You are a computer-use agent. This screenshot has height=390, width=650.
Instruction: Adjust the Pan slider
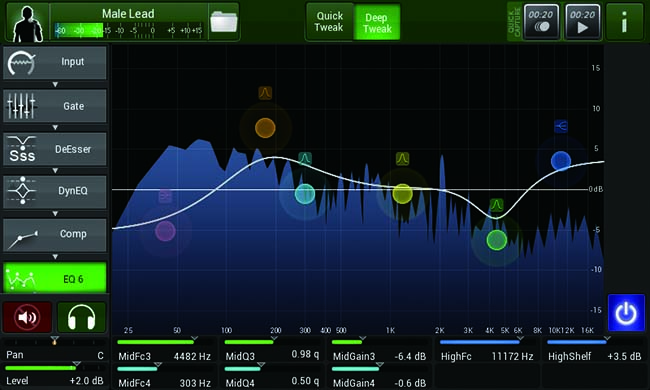point(55,342)
